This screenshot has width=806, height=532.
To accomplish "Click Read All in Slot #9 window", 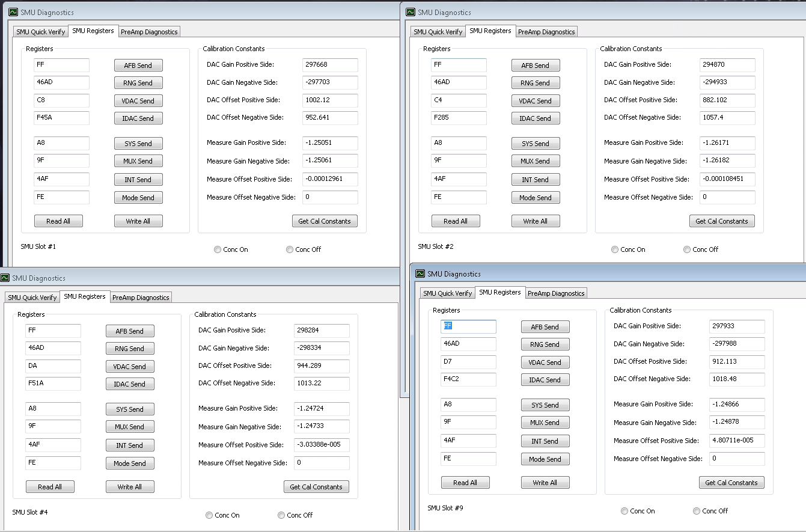I will click(x=465, y=483).
